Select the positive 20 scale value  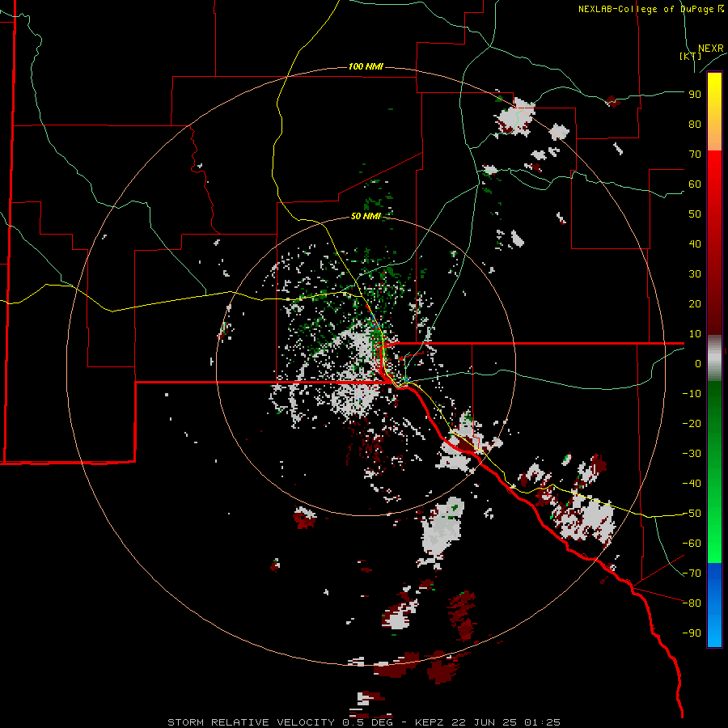(695, 304)
